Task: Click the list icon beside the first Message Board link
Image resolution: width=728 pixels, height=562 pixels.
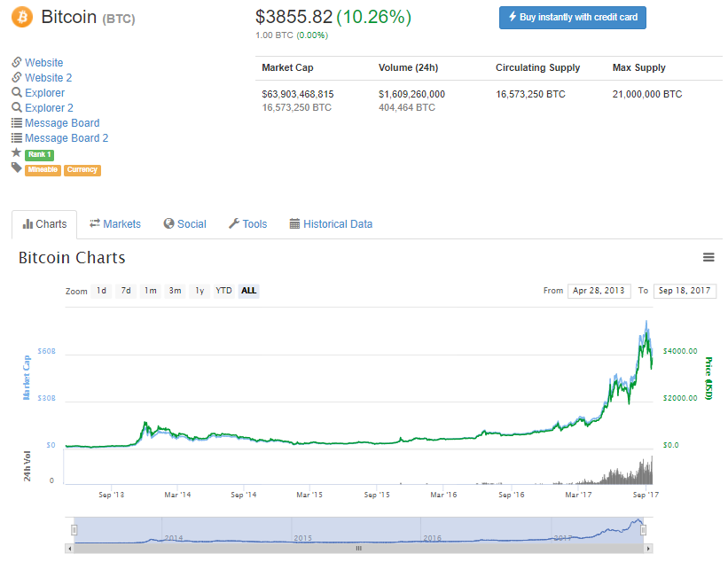Action: pos(17,122)
